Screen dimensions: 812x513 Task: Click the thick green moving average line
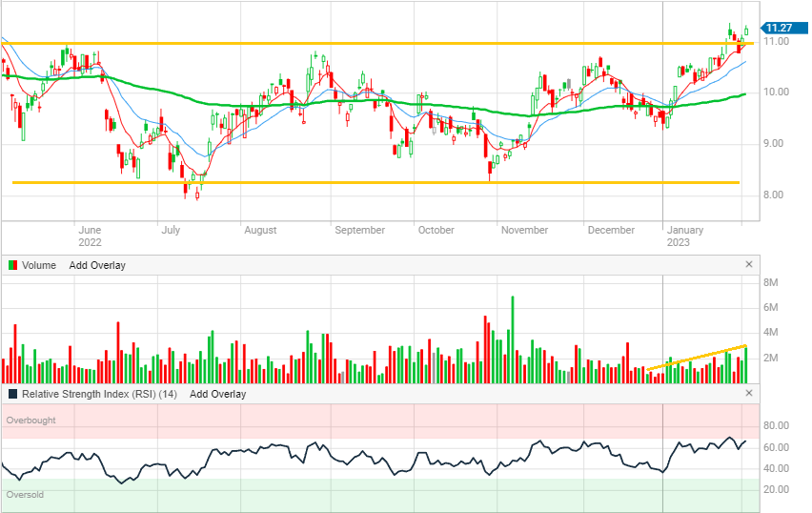coord(286,104)
